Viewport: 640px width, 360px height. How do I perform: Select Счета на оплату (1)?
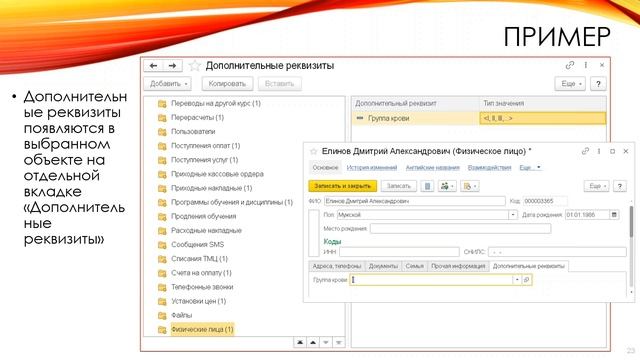[201, 273]
